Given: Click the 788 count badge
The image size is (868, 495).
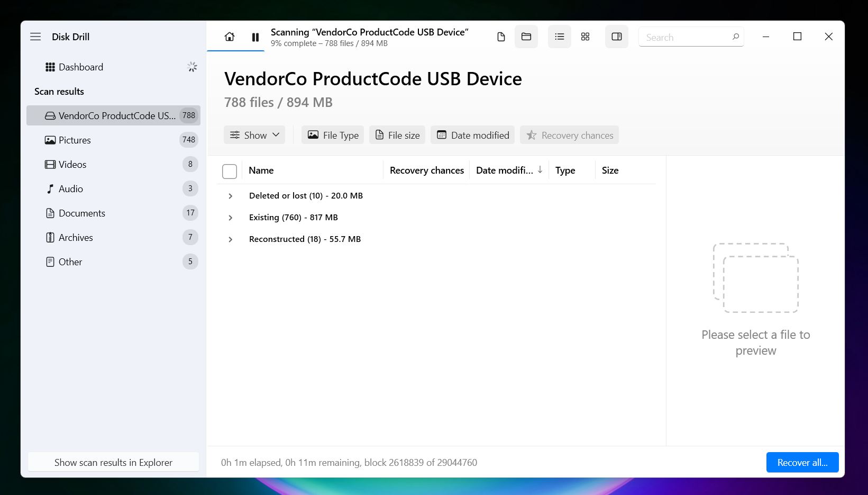Looking at the screenshot, I should tap(189, 115).
